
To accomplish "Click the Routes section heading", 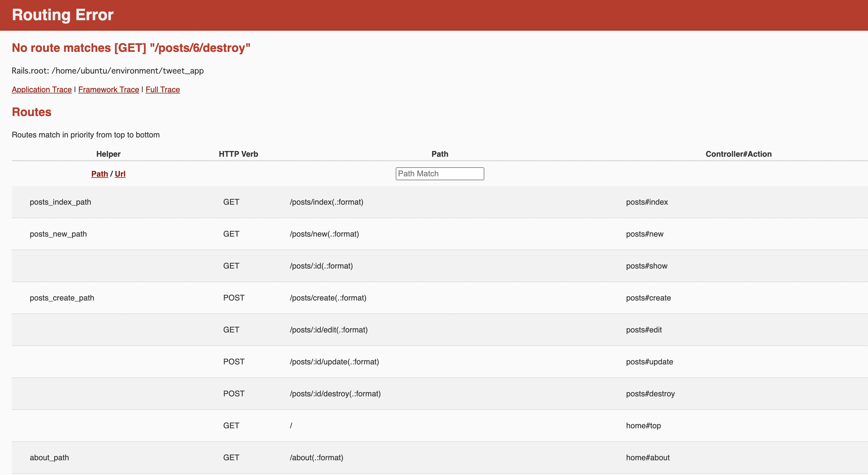I will click(x=32, y=112).
